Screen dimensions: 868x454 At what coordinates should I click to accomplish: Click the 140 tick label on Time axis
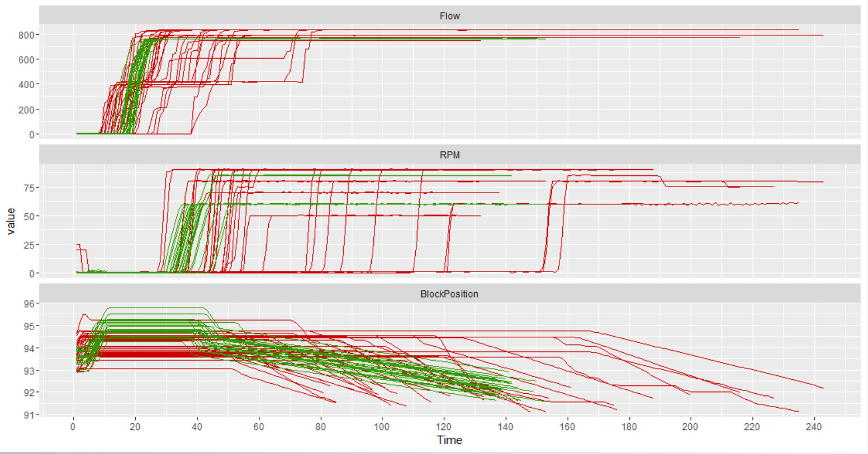(505, 427)
